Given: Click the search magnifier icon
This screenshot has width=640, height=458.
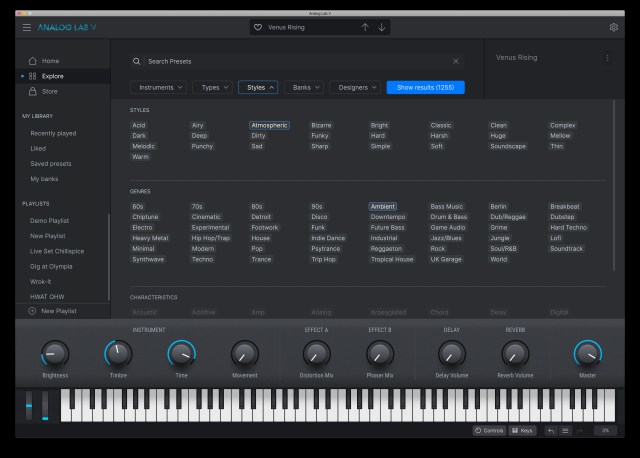Looking at the screenshot, I should 136,61.
